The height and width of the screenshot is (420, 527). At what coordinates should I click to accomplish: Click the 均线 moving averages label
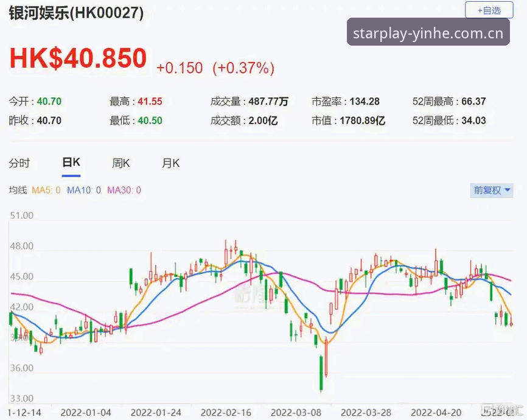tap(18, 191)
